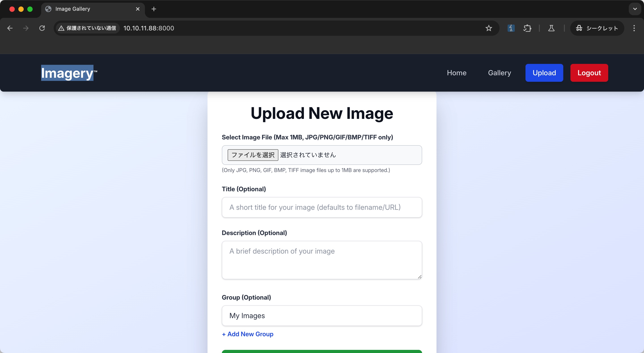Open a new tab with plus icon

click(x=154, y=9)
